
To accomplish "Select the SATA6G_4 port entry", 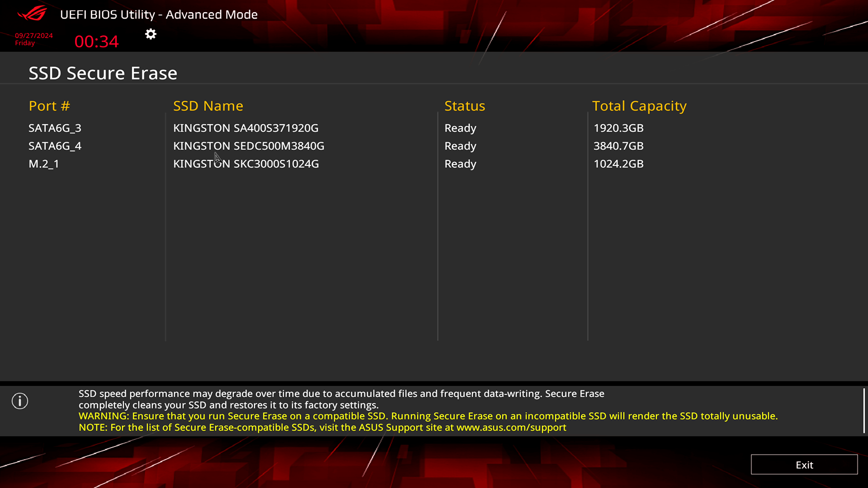I will 55,145.
